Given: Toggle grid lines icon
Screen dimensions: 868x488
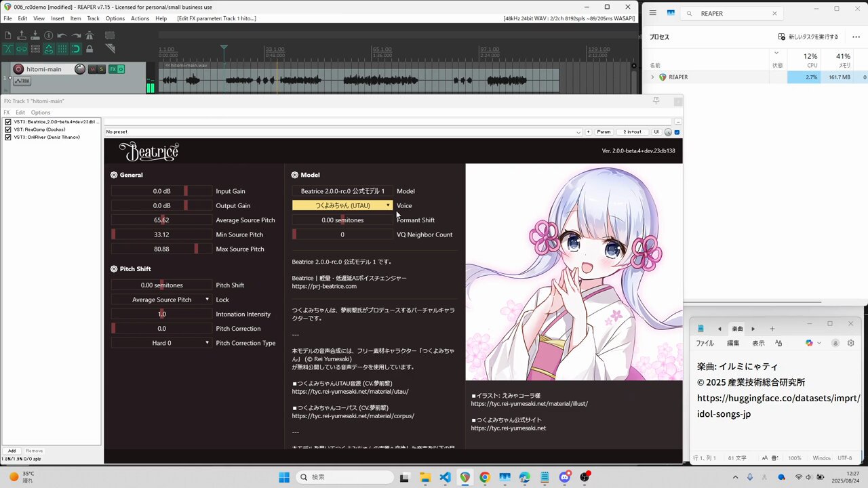Looking at the screenshot, I should (x=62, y=49).
